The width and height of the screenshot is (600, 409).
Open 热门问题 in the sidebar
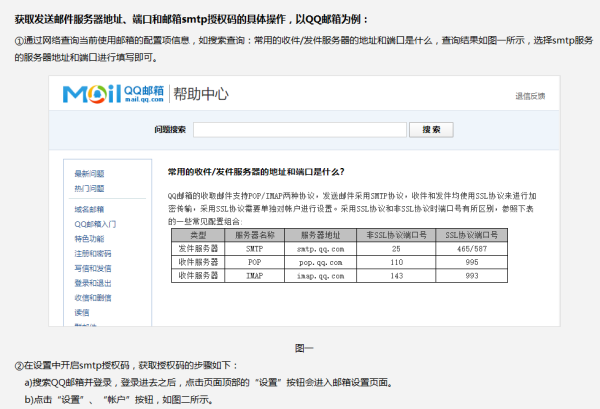point(89,187)
